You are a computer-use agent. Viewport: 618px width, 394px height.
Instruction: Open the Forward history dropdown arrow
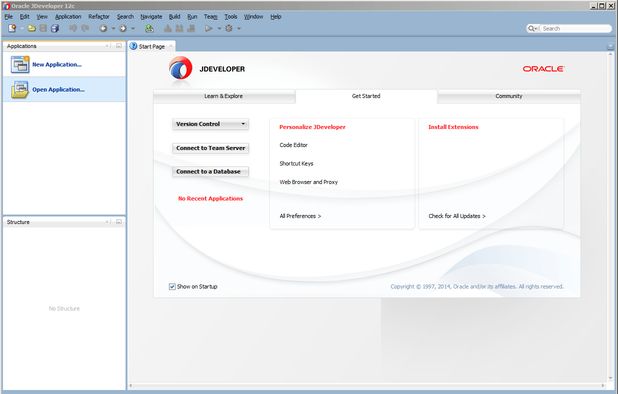[133, 28]
